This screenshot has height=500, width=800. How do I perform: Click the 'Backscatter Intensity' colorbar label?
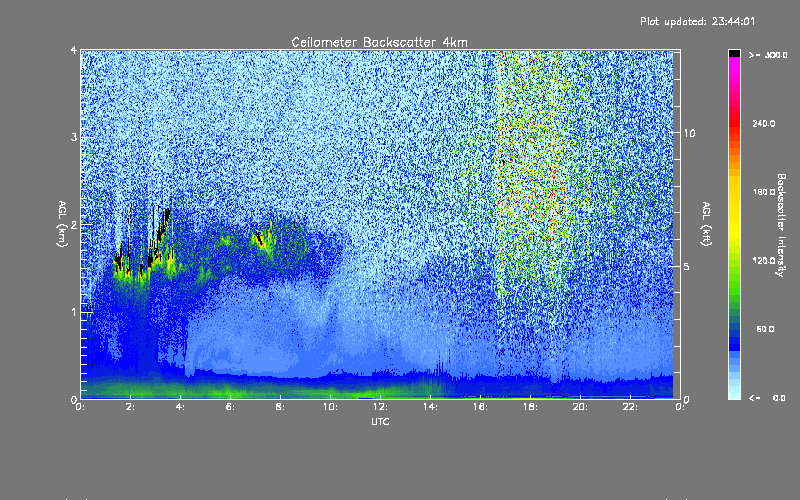pyautogui.click(x=781, y=225)
